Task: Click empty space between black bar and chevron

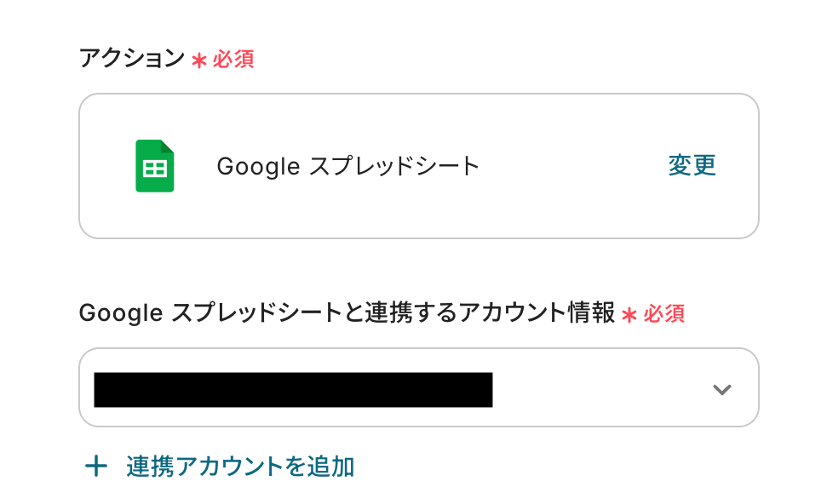Action: pos(596,389)
